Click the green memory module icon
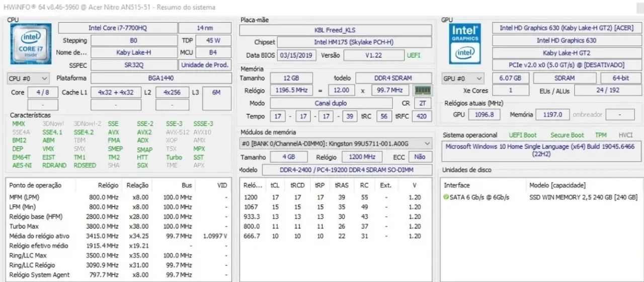 422,91
